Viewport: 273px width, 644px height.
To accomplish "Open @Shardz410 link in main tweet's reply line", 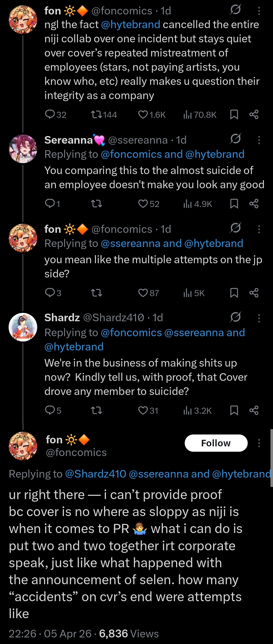I will (x=95, y=474).
